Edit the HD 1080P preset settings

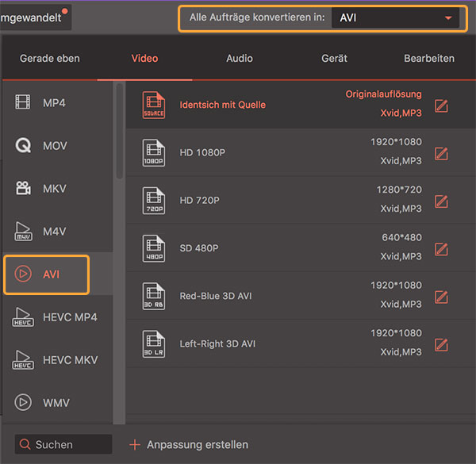pyautogui.click(x=441, y=153)
